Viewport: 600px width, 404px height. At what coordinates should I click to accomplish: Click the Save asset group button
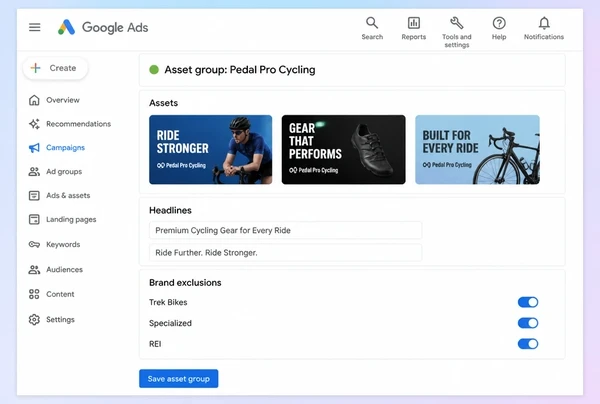click(x=179, y=378)
